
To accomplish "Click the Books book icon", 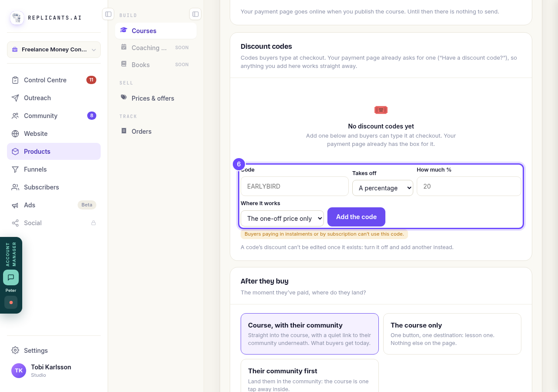I will [x=124, y=64].
